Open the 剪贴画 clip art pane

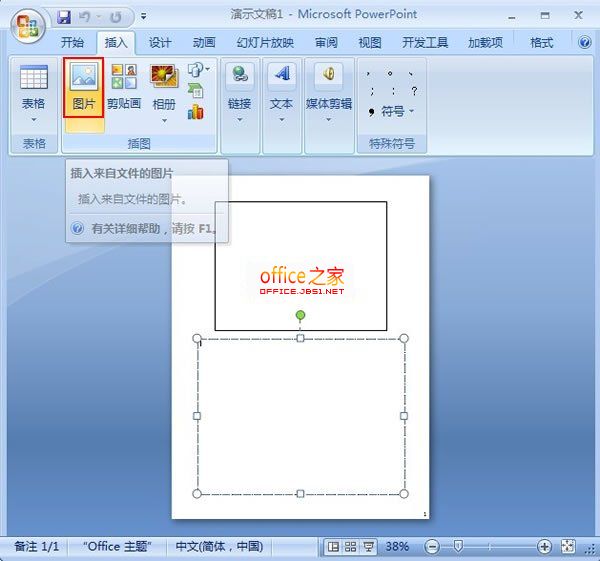[124, 87]
